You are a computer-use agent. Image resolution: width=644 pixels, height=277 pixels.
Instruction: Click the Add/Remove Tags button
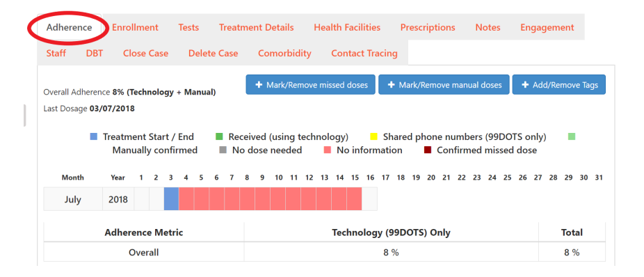click(559, 85)
